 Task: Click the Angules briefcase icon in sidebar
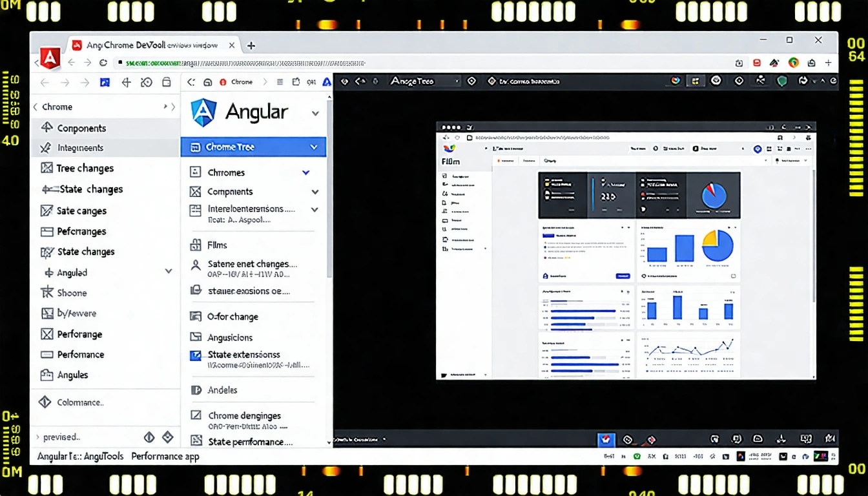tap(46, 375)
